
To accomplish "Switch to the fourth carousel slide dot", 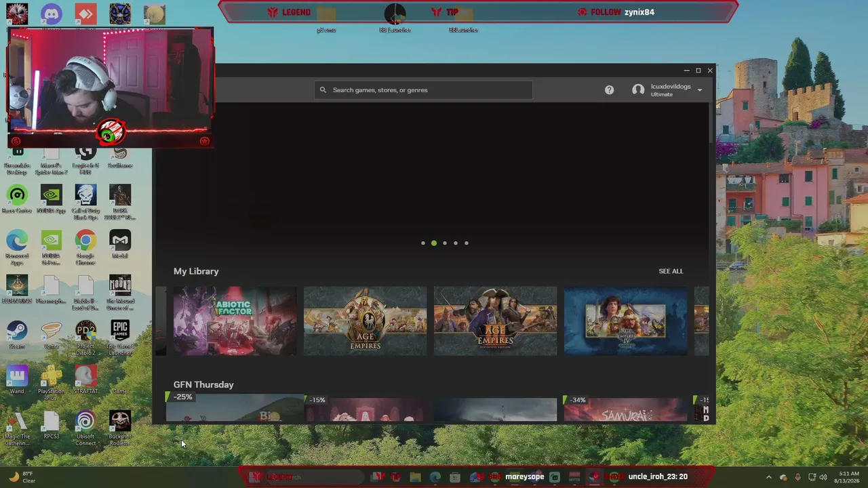I will coord(456,243).
